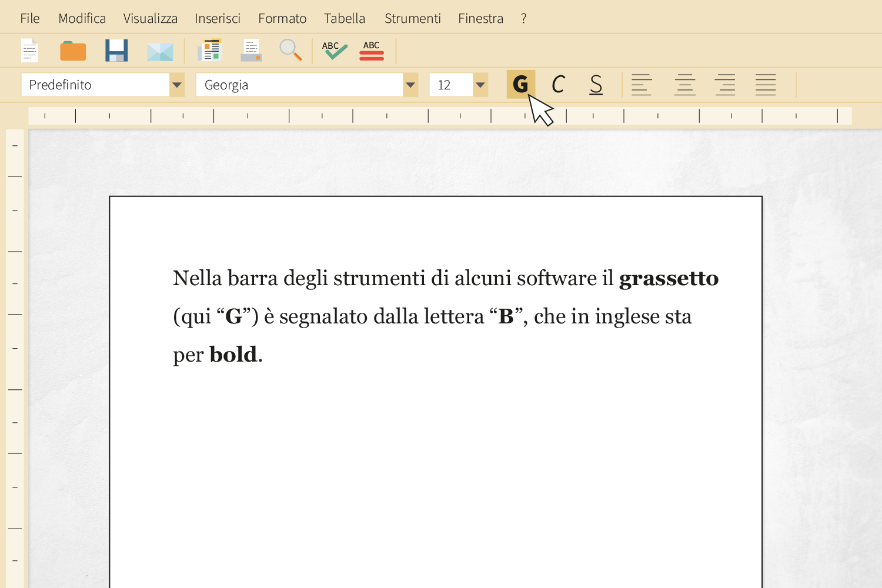
Task: Create a new document
Action: tap(29, 51)
